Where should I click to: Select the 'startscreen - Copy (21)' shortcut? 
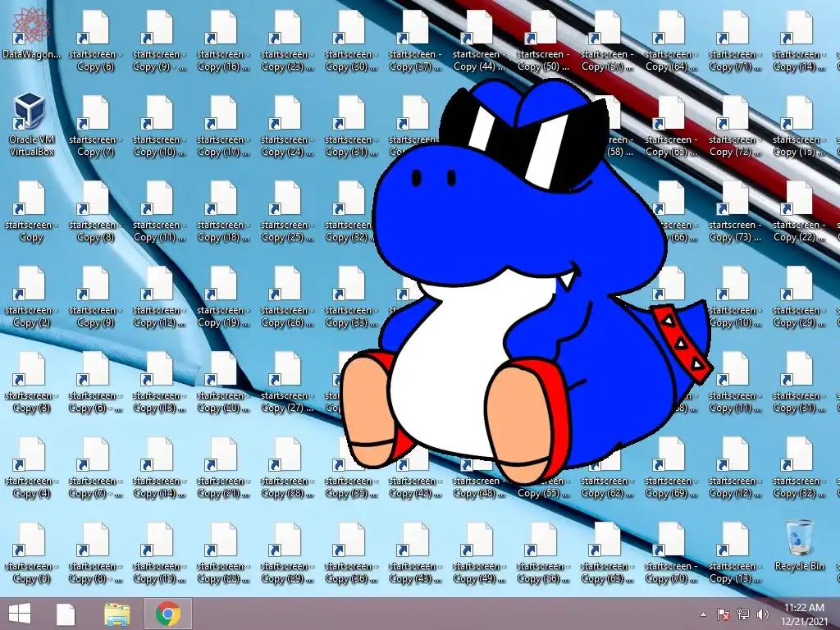[223, 468]
